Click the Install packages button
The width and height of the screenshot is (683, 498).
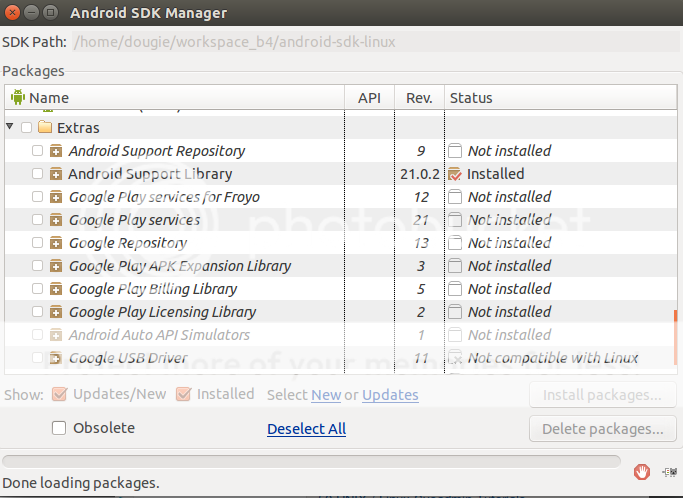coord(603,395)
